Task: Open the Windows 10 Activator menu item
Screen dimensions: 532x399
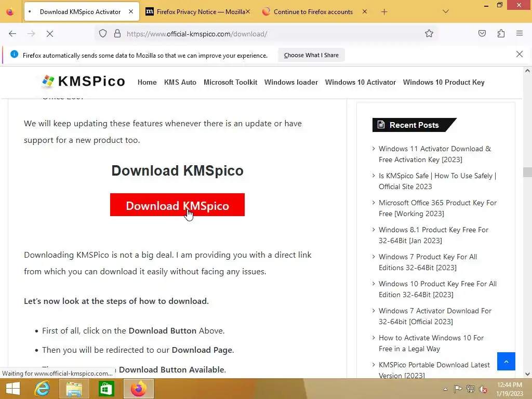Action: [361, 82]
